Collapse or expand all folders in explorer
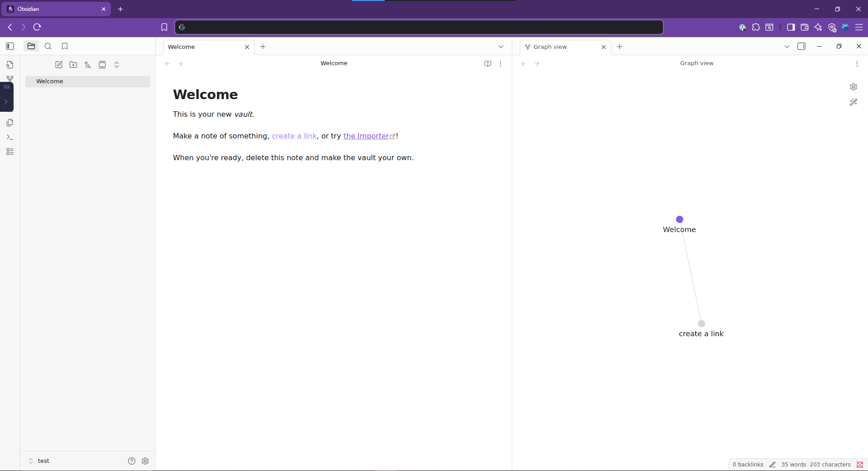The image size is (868, 471). [117, 65]
